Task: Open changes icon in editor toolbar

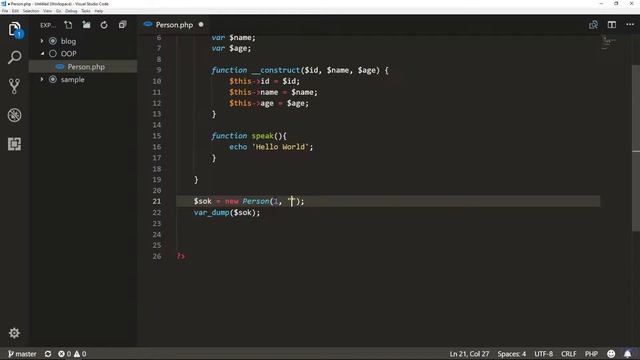Action: [x=593, y=25]
